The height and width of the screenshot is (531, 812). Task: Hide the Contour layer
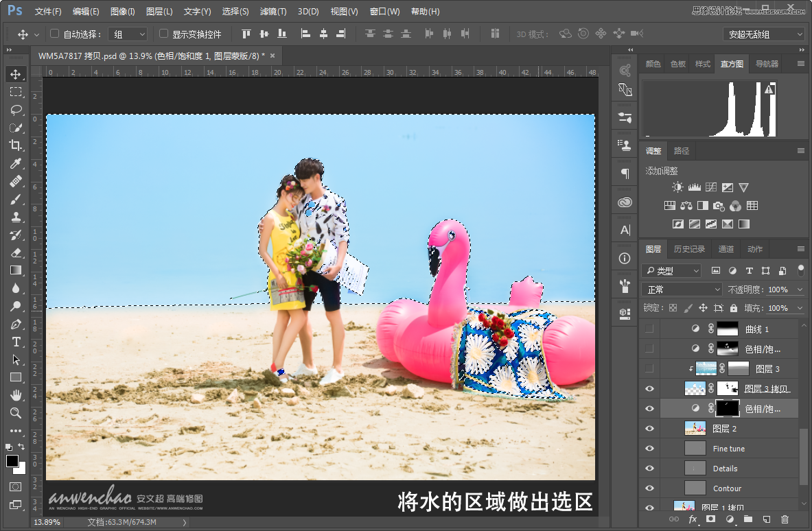coord(649,488)
